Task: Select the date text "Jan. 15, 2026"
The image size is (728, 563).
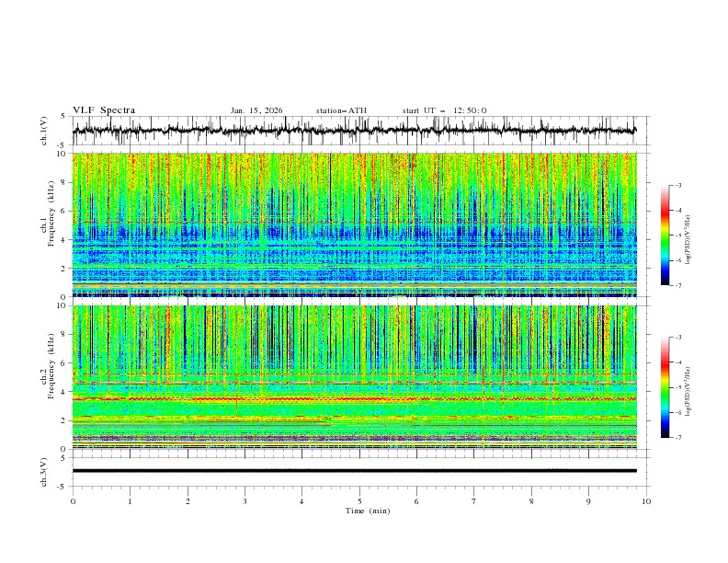Action: tap(256, 110)
